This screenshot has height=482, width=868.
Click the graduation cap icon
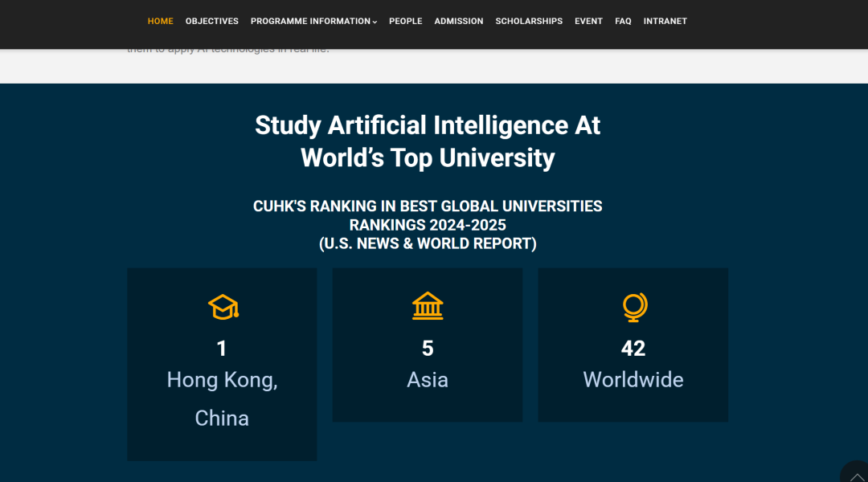pyautogui.click(x=223, y=307)
